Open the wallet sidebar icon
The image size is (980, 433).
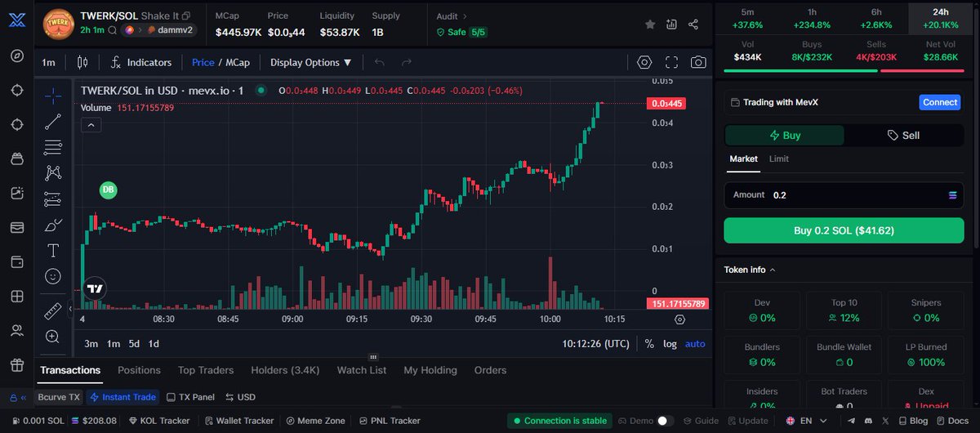coord(17,262)
